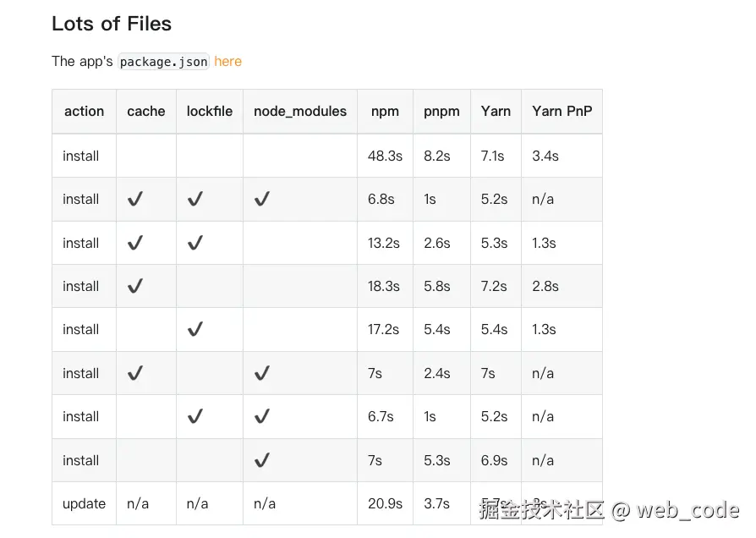The image size is (756, 538).
Task: Click the npm column header
Action: point(385,111)
